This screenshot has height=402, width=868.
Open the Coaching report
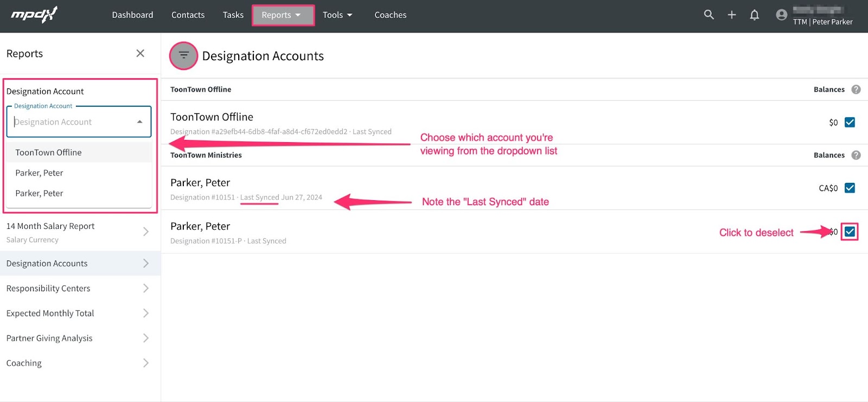coord(80,363)
